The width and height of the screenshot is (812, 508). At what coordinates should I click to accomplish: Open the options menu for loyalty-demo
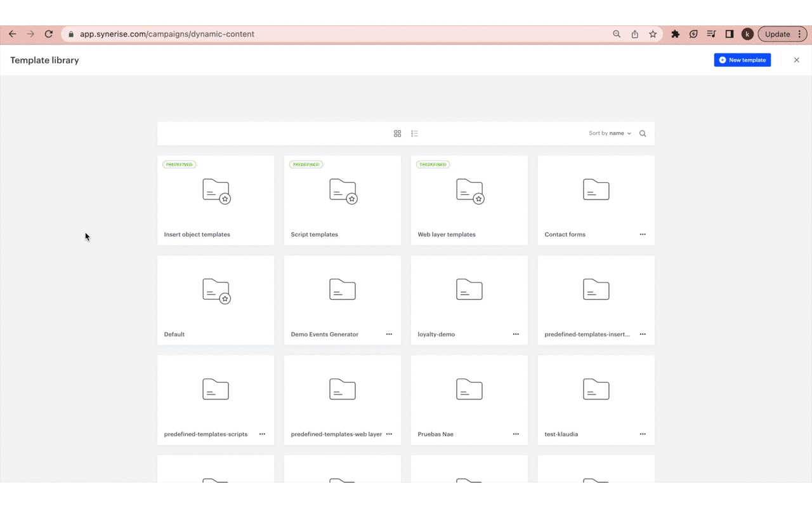tap(516, 334)
